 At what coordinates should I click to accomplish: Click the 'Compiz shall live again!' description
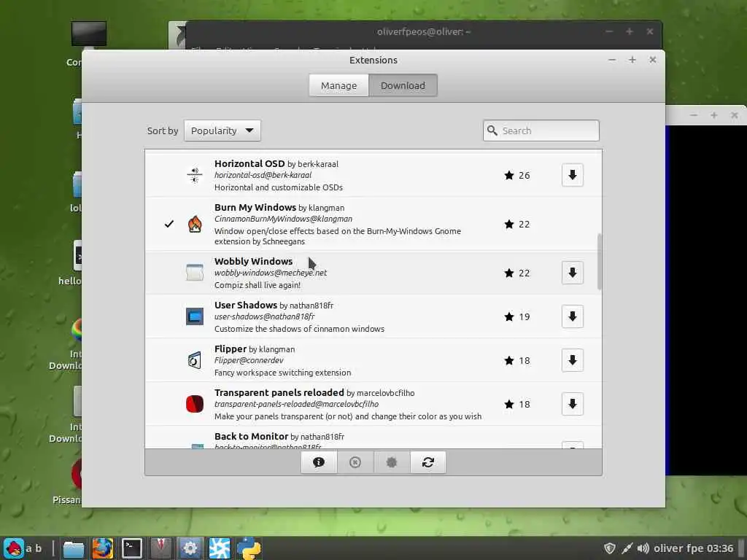pos(258,285)
